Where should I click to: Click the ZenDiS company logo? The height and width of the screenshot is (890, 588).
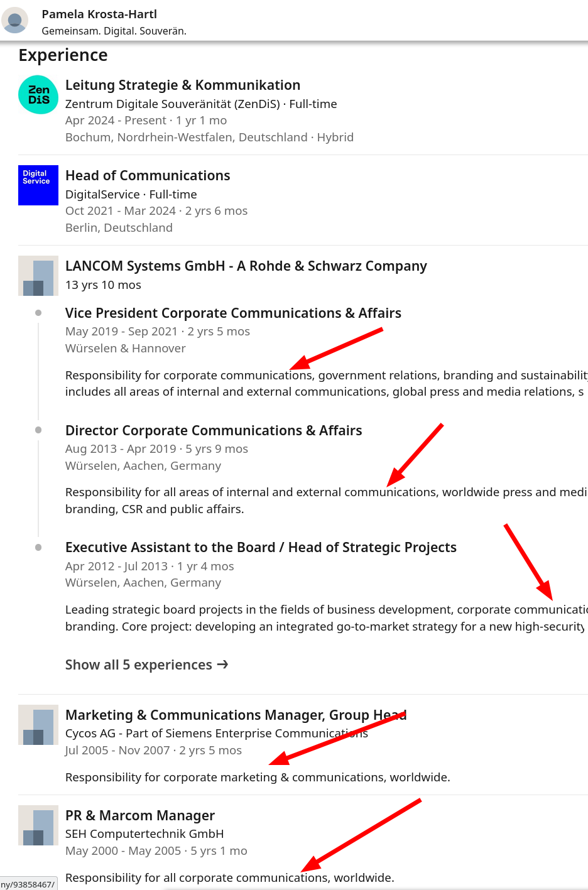click(38, 95)
